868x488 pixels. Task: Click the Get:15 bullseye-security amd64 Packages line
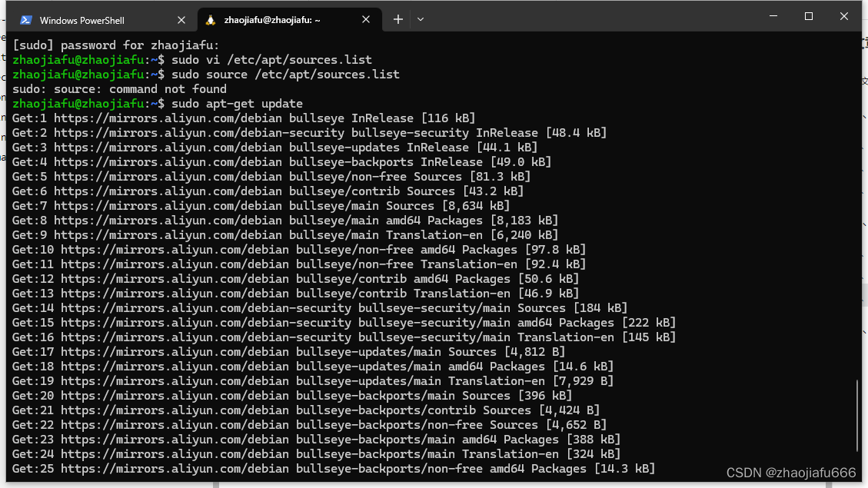coord(344,323)
